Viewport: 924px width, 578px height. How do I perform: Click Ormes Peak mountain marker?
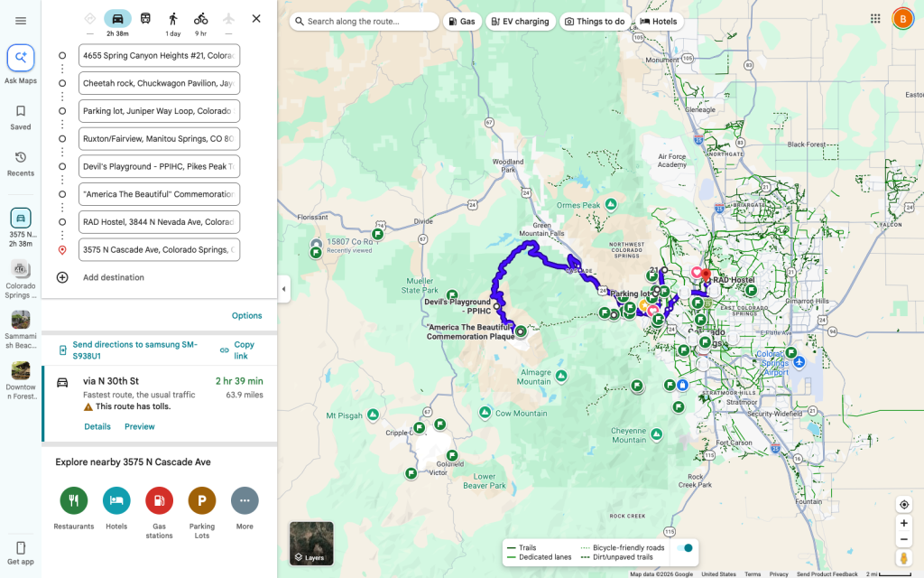[611, 205]
